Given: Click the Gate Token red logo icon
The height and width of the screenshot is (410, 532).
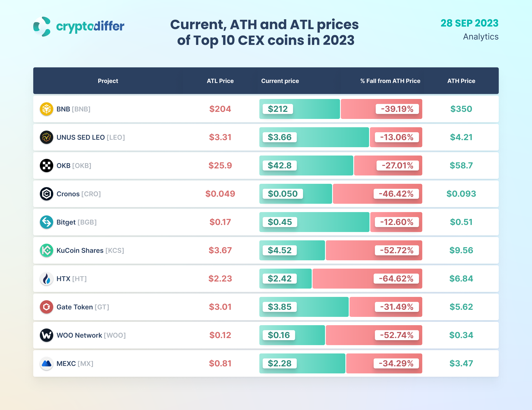Looking at the screenshot, I should click(x=46, y=307).
